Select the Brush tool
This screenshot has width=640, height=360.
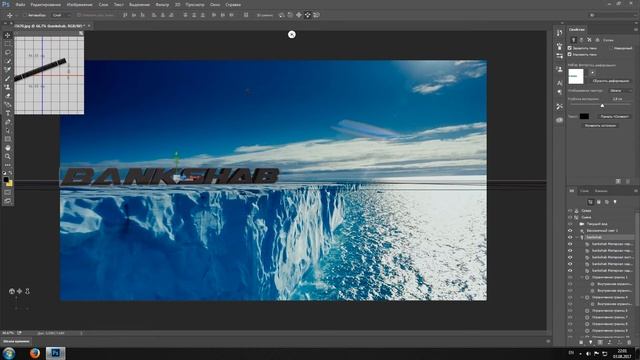point(7,78)
